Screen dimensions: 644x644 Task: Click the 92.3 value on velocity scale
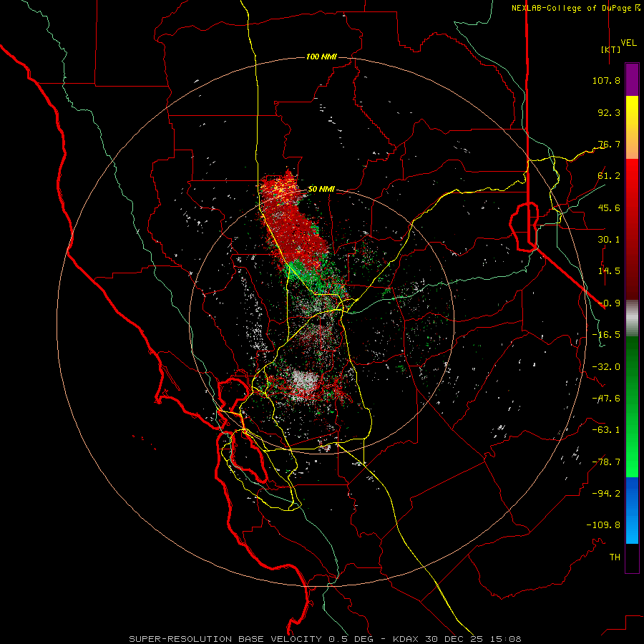[x=609, y=112]
